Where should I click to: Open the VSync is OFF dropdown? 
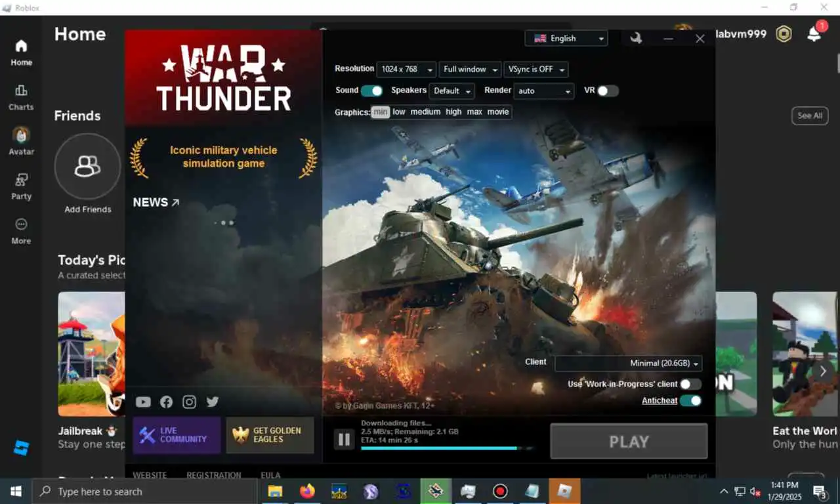point(536,70)
